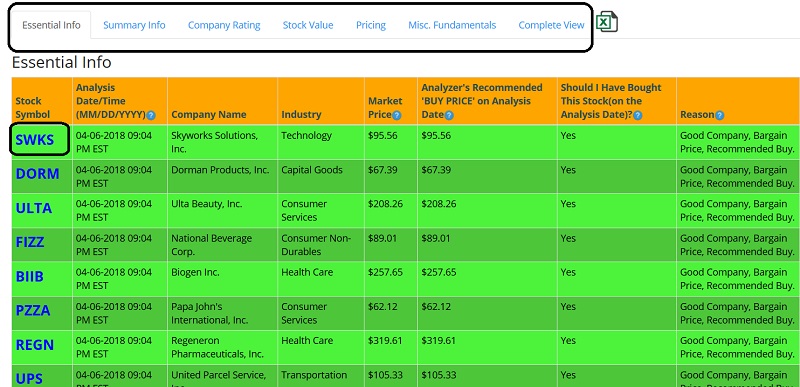
Task: Click Consumer Services industry in PZZA row
Action: [x=321, y=313]
